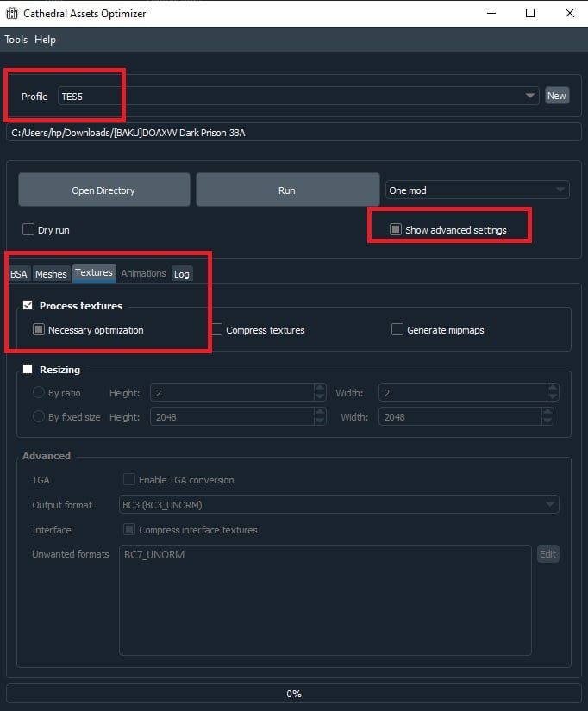Viewport: 588px width, 711px height.
Task: Open the Profile TES5 dropdown
Action: tap(298, 96)
